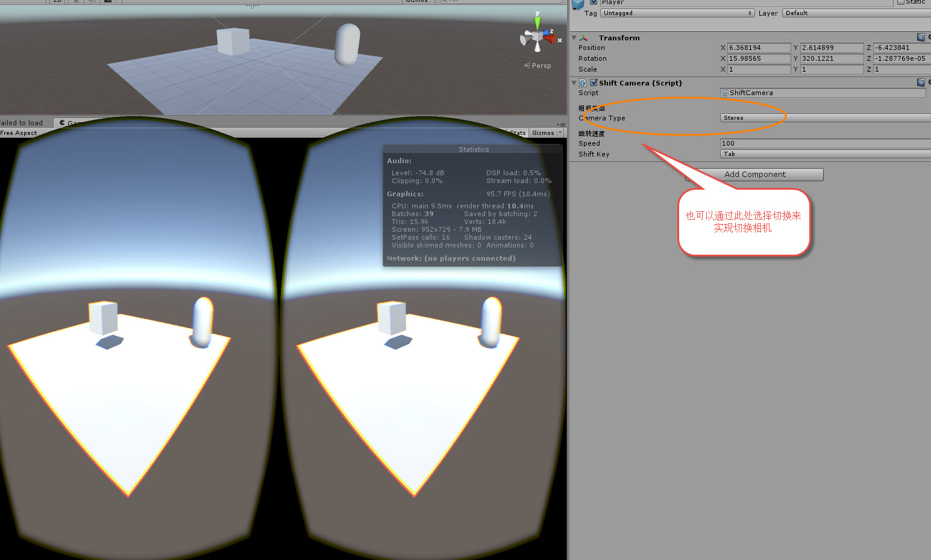Click the Player name field

point(746,2)
